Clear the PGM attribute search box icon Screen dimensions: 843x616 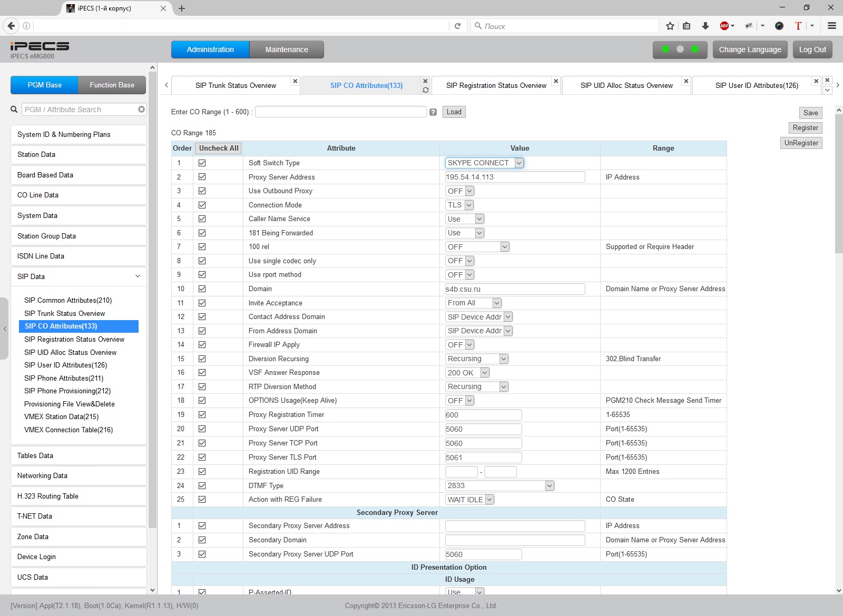(x=141, y=110)
